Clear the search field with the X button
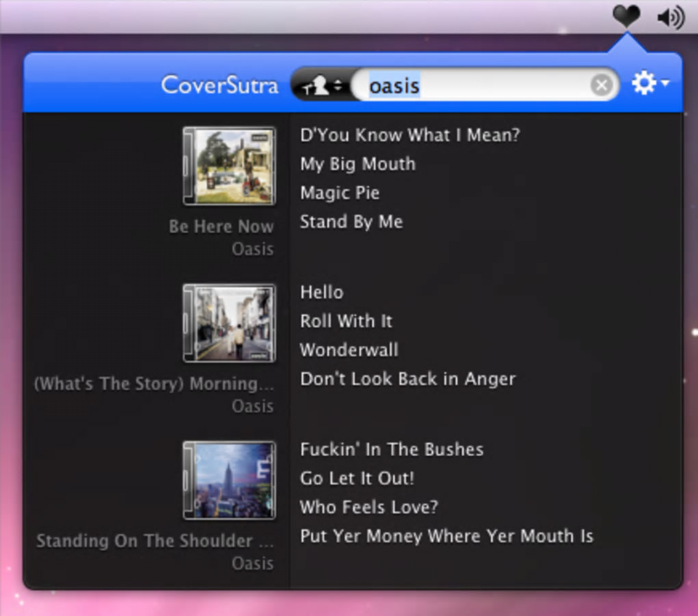The image size is (698, 616). pos(602,85)
